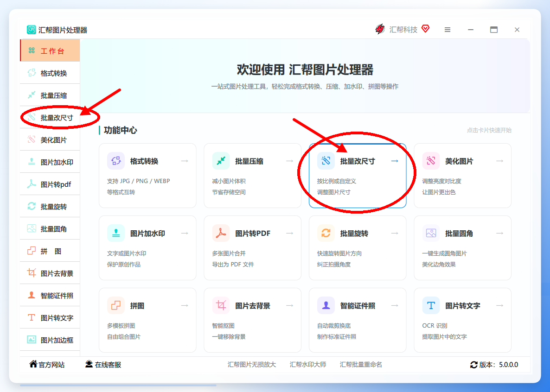
Task: Click the 图片去背景 card icon
Action: [x=221, y=305]
